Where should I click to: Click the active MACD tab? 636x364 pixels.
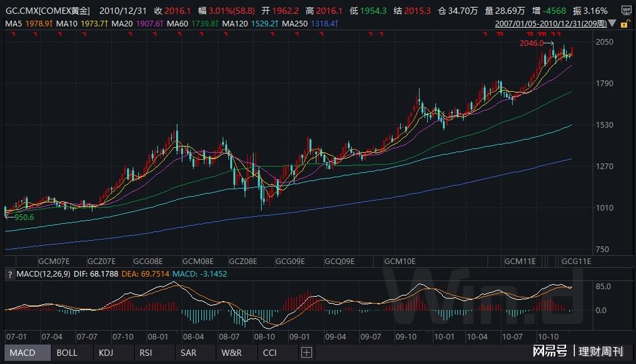(x=23, y=353)
